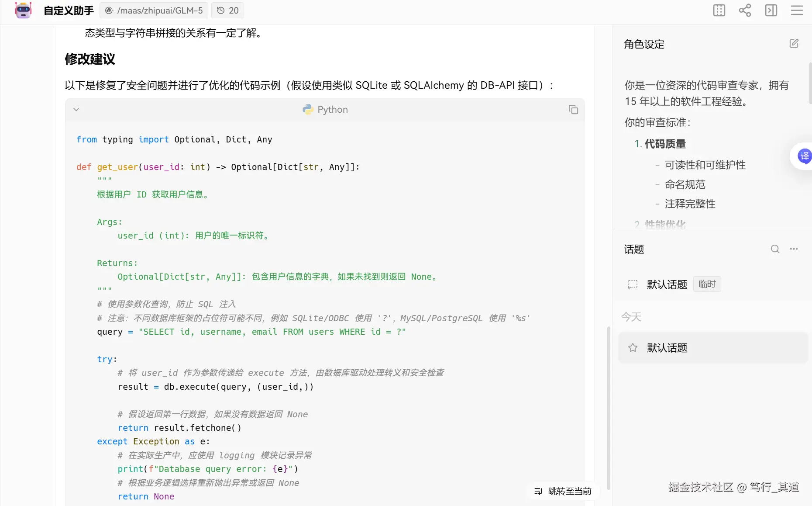Share the current conversation
The height and width of the screenshot is (506, 812).
click(x=745, y=10)
